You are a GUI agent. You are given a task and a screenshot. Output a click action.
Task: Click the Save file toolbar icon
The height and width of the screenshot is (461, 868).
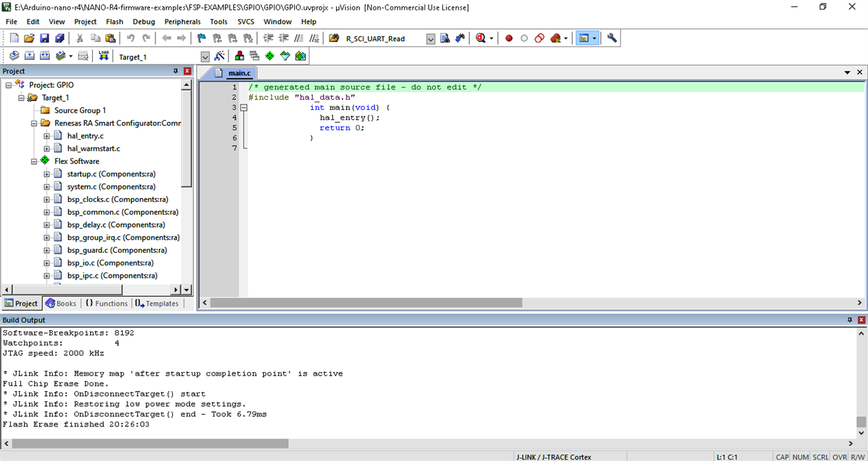coord(44,39)
